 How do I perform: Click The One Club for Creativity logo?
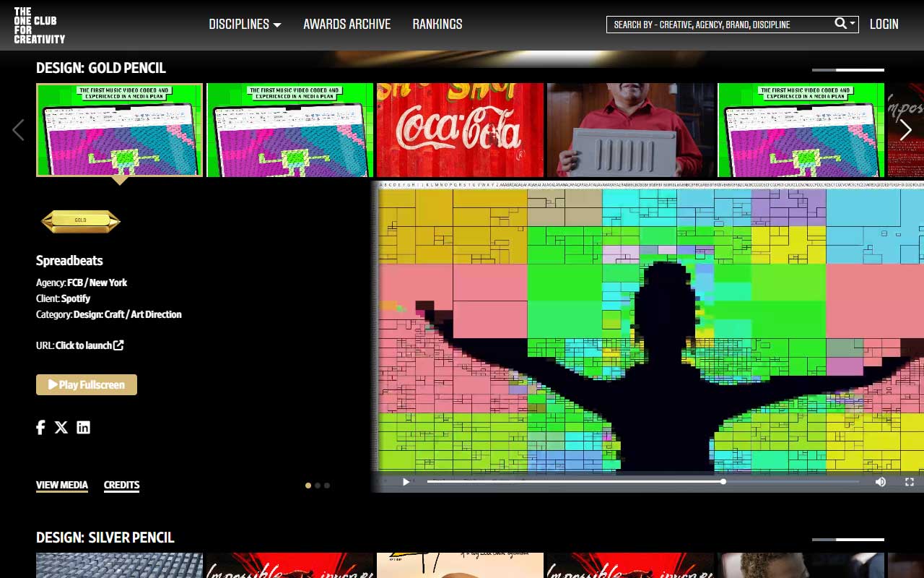(x=40, y=25)
